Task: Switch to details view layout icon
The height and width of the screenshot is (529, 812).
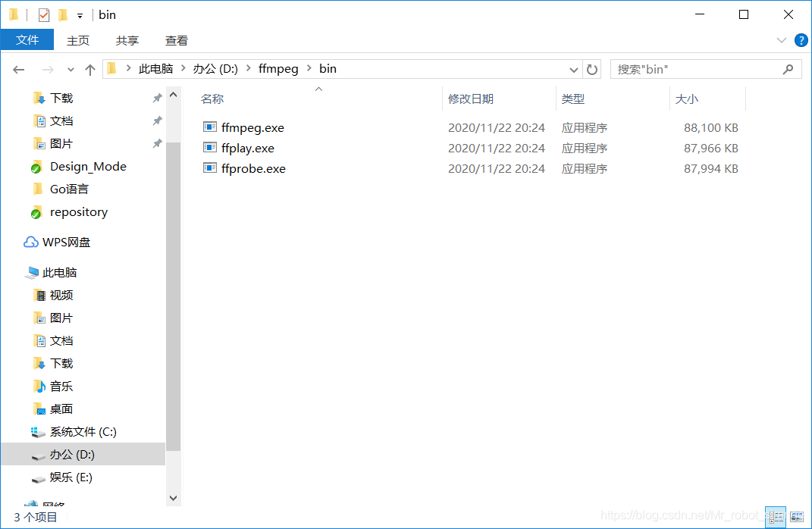Action: tap(776, 517)
